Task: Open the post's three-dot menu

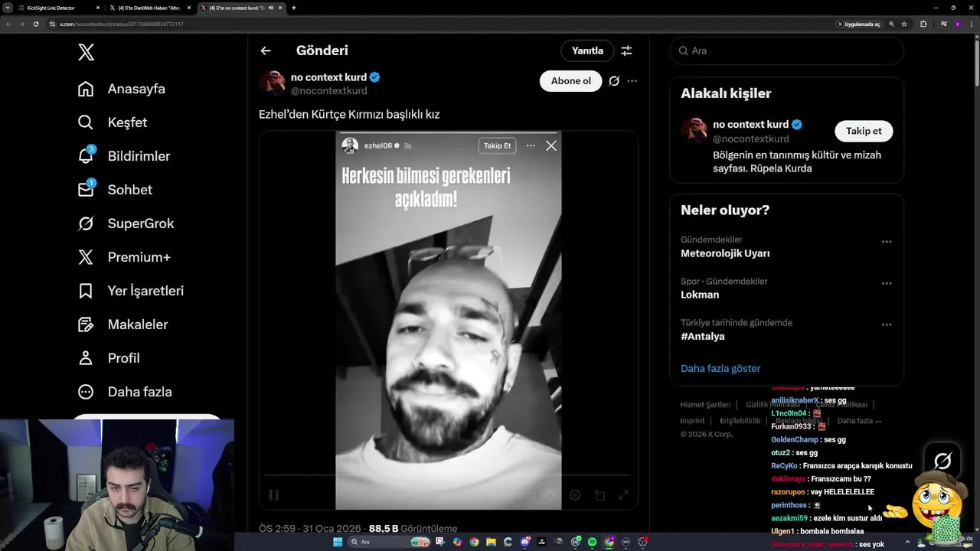Action: coord(632,81)
